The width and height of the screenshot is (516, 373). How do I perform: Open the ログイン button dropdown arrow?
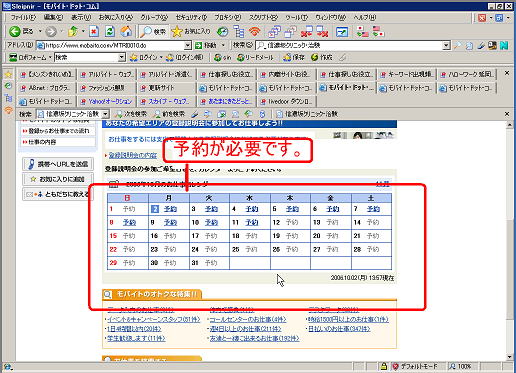pyautogui.click(x=161, y=57)
